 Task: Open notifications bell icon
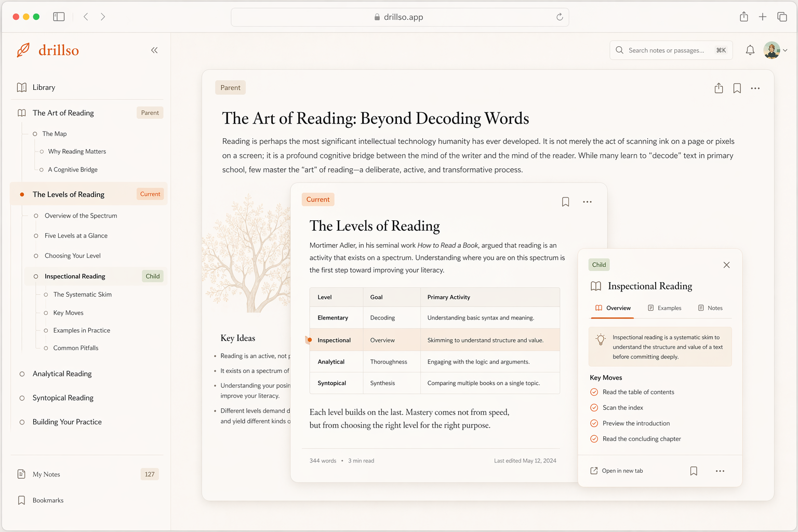(750, 50)
